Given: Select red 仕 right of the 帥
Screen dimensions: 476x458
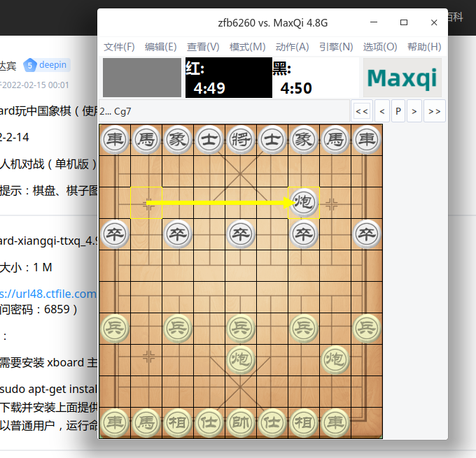Looking at the screenshot, I should pos(272,423).
